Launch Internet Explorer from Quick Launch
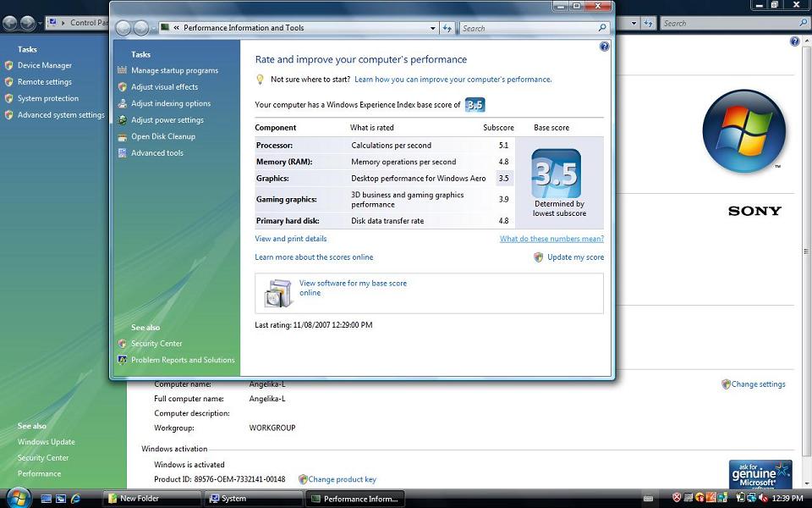The width and height of the screenshot is (812, 508). (x=75, y=499)
